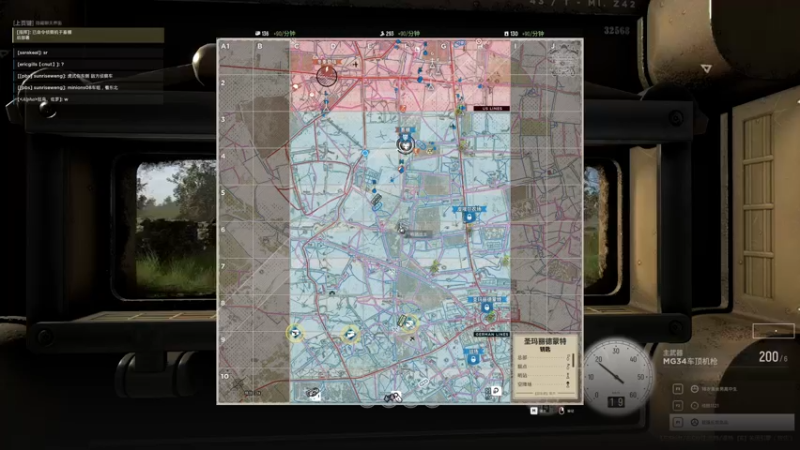Image resolution: width=800 pixels, height=450 pixels.
Task: Click the chat line from [ericgills [cnut]]
Action: click(88, 64)
